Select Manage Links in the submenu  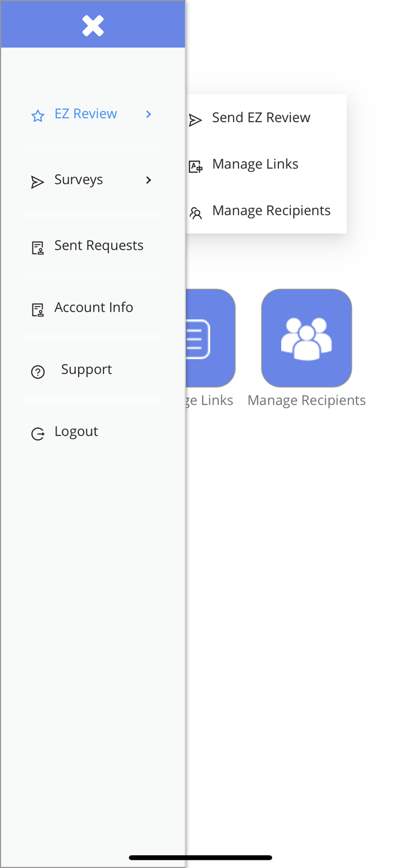click(255, 164)
